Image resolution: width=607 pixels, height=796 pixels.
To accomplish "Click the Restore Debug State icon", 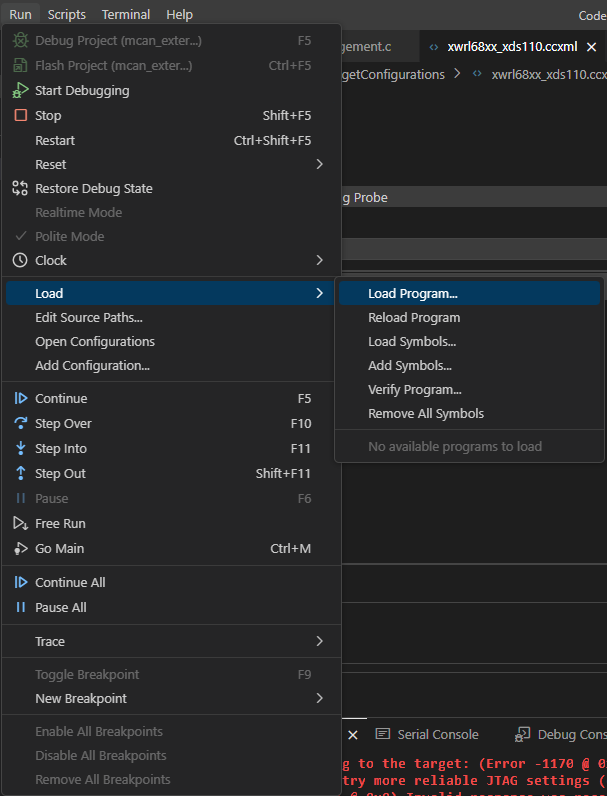I will pos(20,188).
